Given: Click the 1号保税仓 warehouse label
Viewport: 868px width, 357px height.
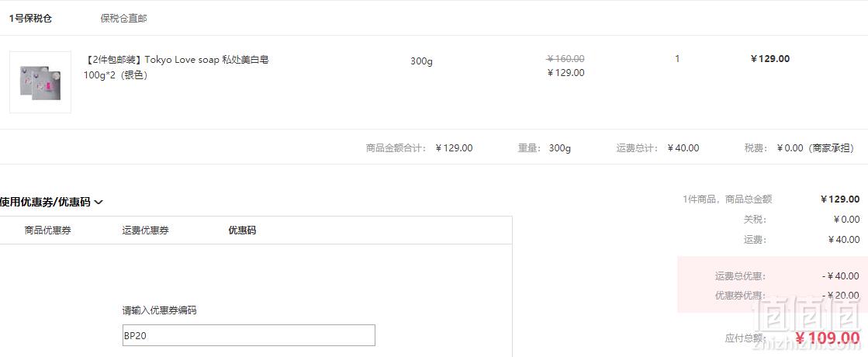Looking at the screenshot, I should [30, 19].
